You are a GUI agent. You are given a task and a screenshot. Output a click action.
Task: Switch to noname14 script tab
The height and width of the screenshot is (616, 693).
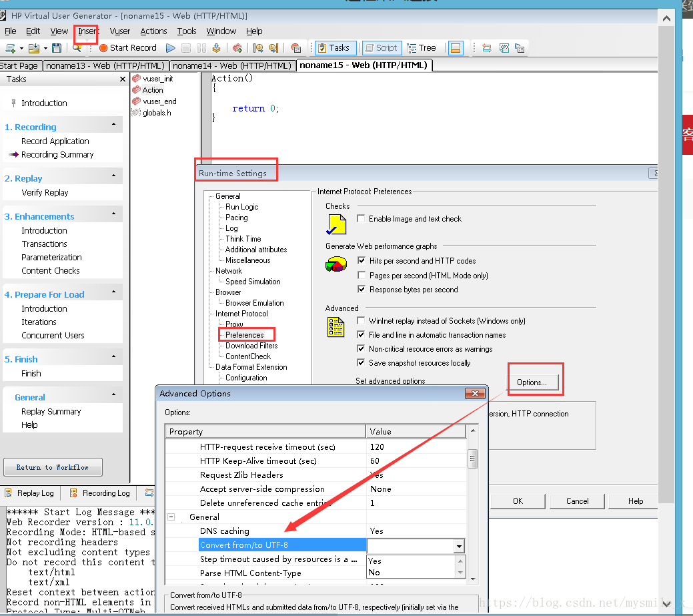pyautogui.click(x=232, y=66)
